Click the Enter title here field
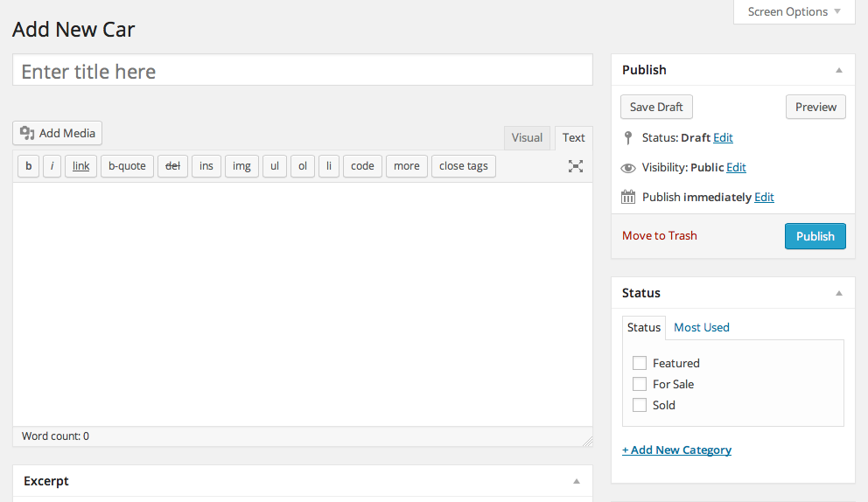 [302, 71]
